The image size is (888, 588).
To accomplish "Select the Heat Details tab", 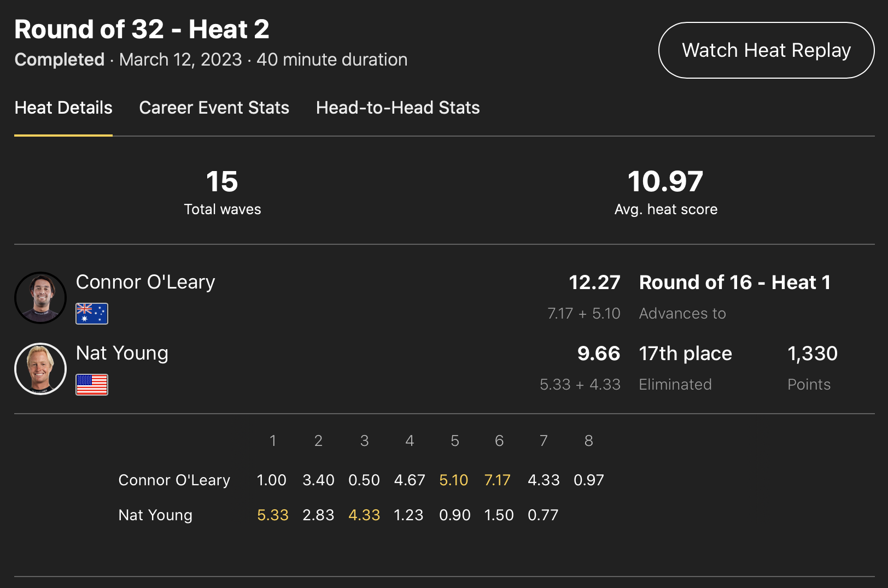I will point(63,108).
